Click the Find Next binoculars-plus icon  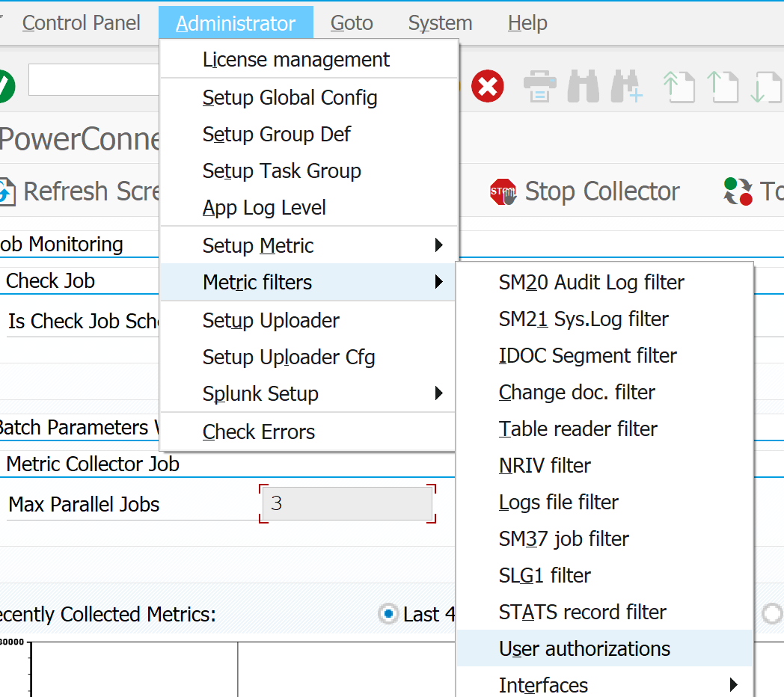627,87
